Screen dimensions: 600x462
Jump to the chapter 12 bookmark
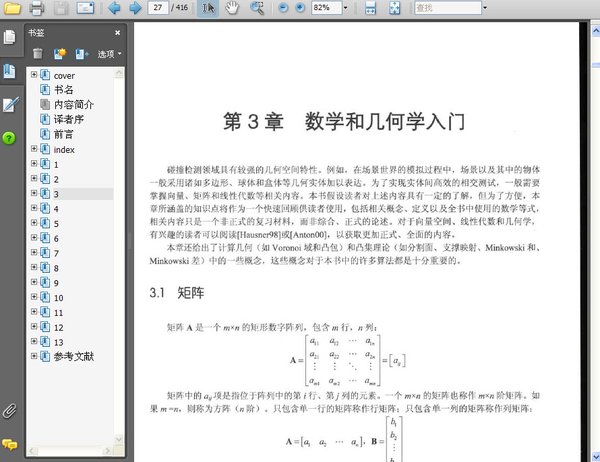pyautogui.click(x=59, y=328)
